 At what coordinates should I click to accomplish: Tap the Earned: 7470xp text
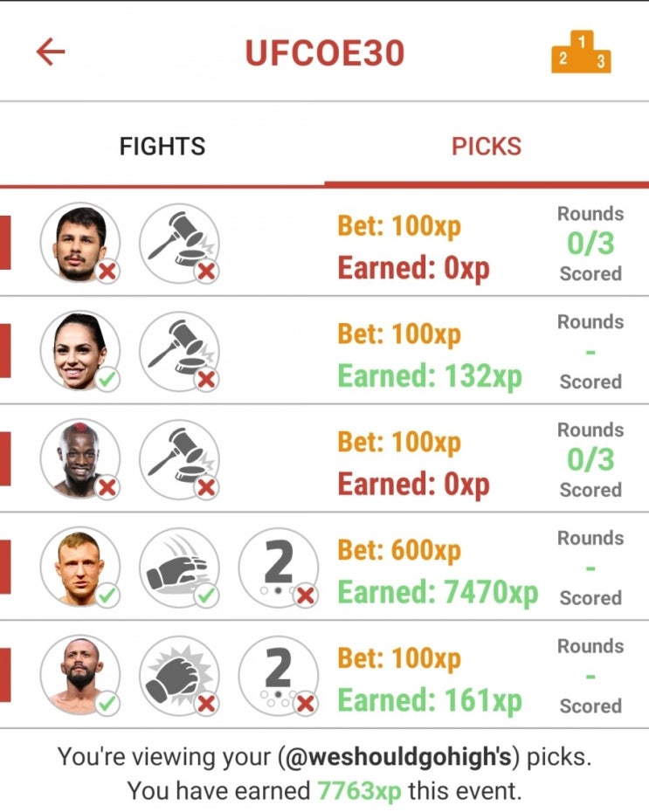(x=438, y=592)
